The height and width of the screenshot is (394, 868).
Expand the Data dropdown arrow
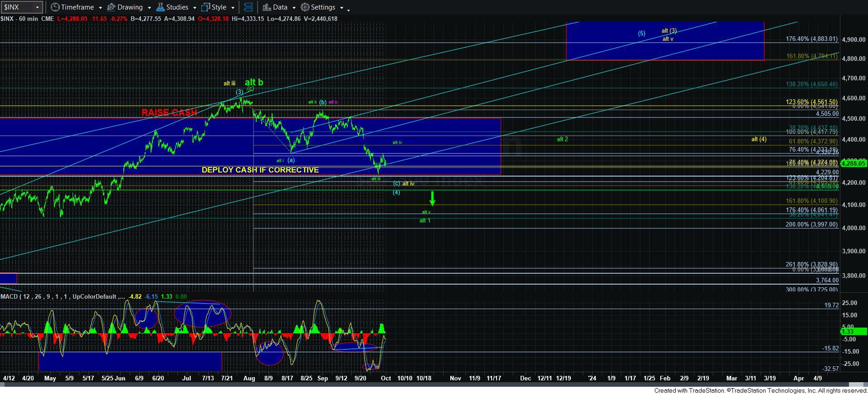tap(293, 8)
